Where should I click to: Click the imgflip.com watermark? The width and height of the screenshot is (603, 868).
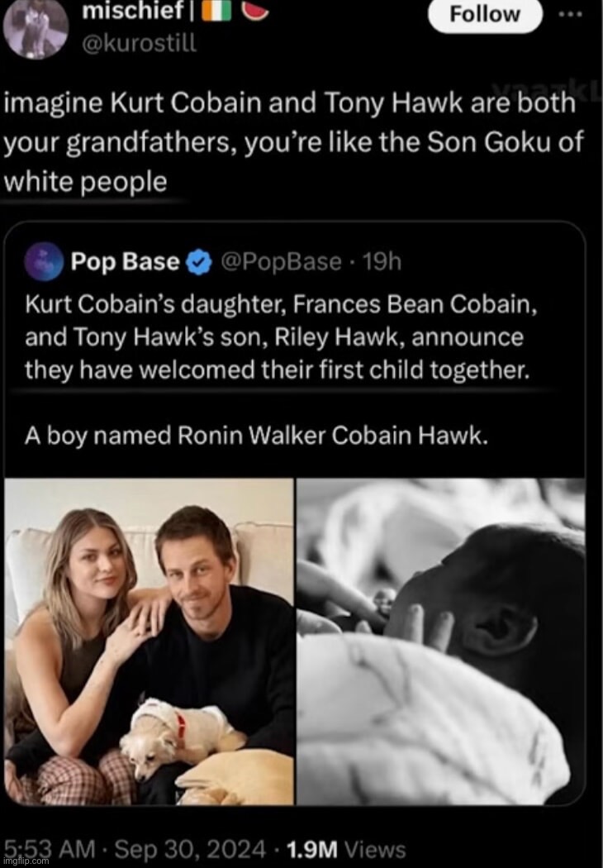(x=25, y=861)
